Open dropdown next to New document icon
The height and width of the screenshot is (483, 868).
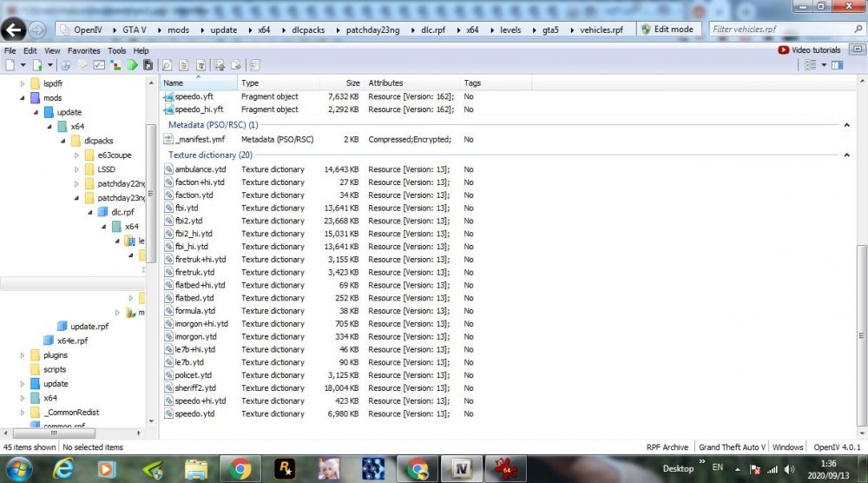coord(23,65)
